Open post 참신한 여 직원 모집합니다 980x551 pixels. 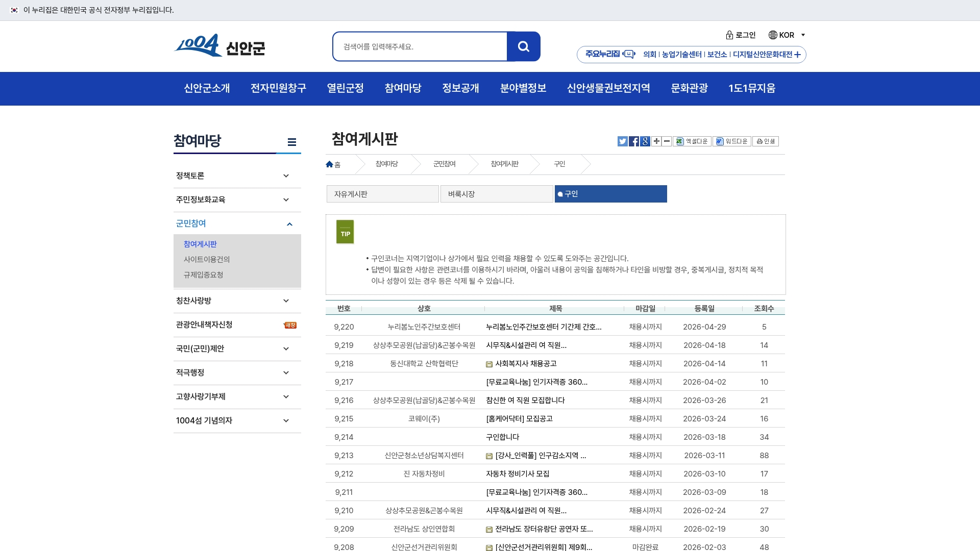(525, 400)
